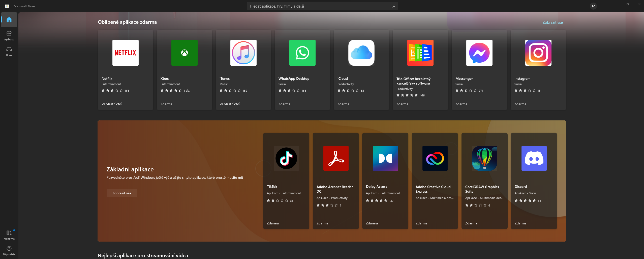Restore down the Microsoft Store window

(628, 4)
